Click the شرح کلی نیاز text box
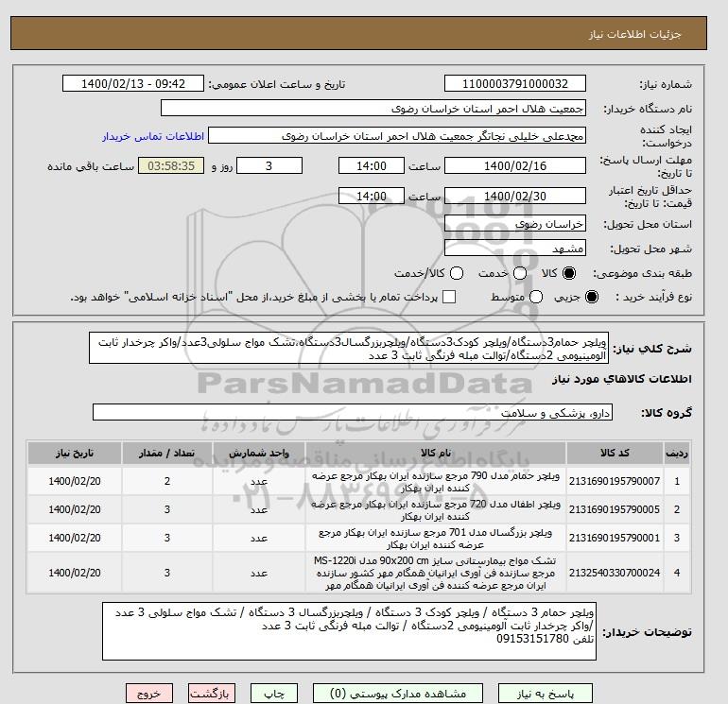728x704 pixels. (x=349, y=348)
